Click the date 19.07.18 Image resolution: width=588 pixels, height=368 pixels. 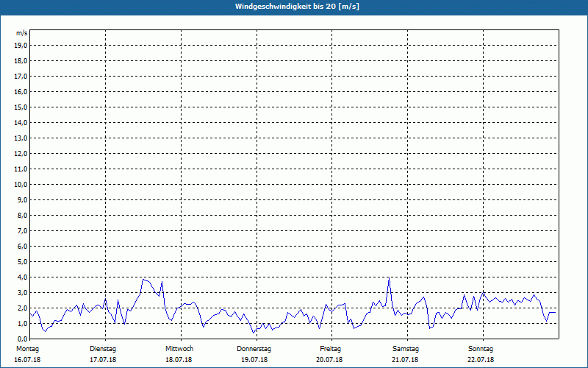click(254, 360)
